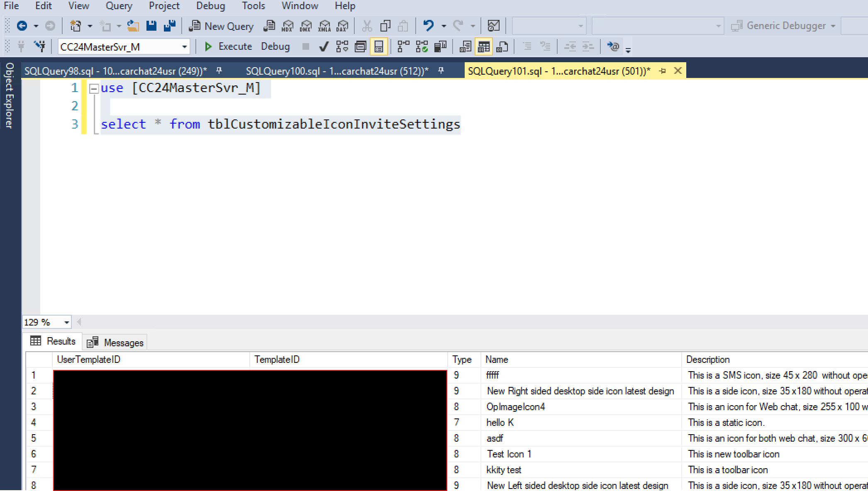Toggle pin on SQLQuery101.sql tab

(662, 71)
